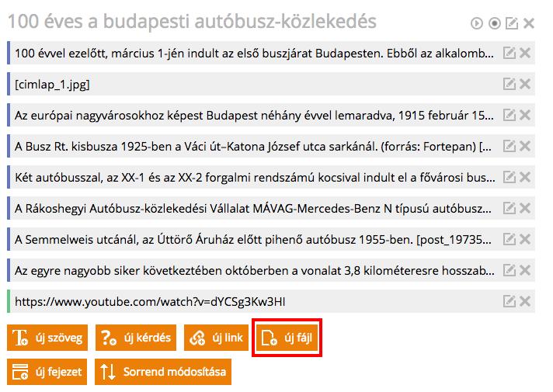Click the play icon beside the title
The image size is (553, 392).
pyautogui.click(x=476, y=23)
